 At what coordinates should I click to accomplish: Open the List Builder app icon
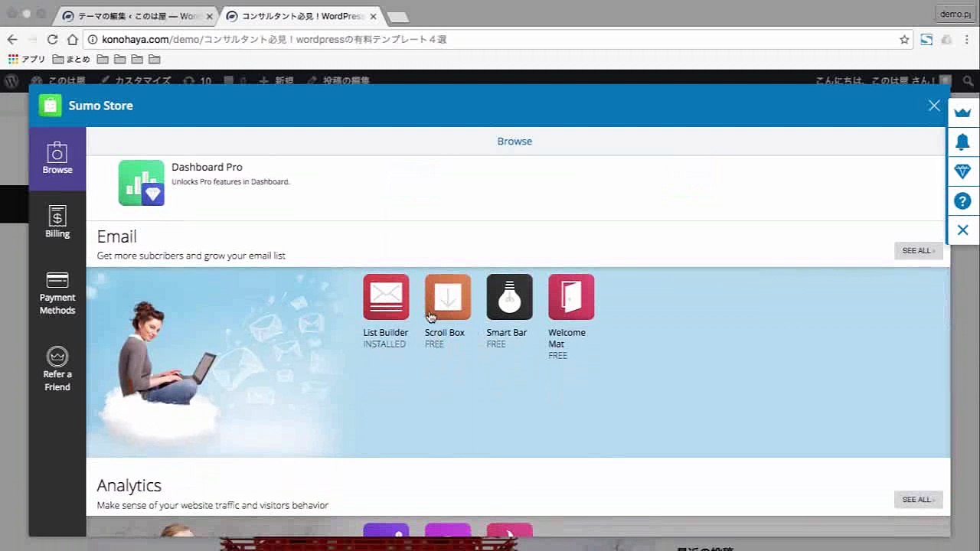coord(386,297)
